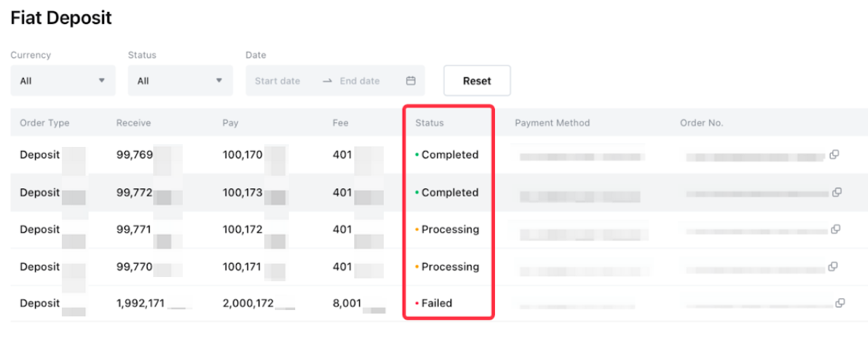Copy order number of the Failed deposit
Image resolution: width=868 pixels, height=341 pixels.
840,303
